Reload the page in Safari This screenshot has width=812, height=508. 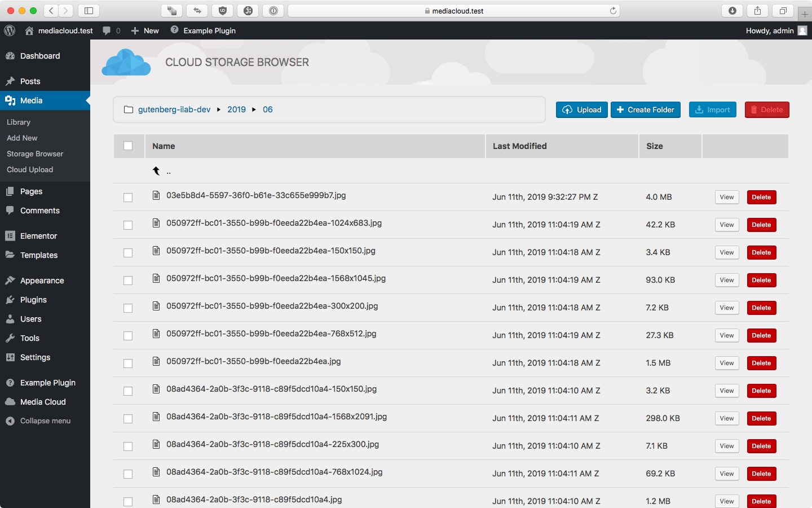[x=613, y=11]
